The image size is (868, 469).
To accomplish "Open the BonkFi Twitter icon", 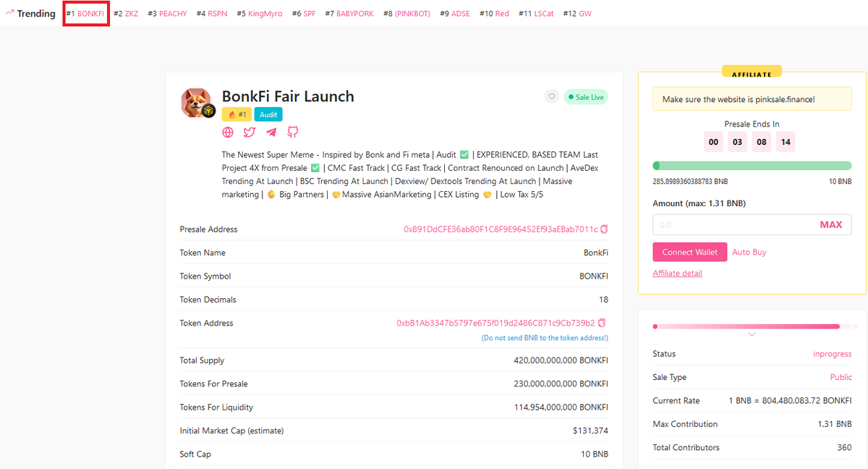I will pyautogui.click(x=250, y=132).
